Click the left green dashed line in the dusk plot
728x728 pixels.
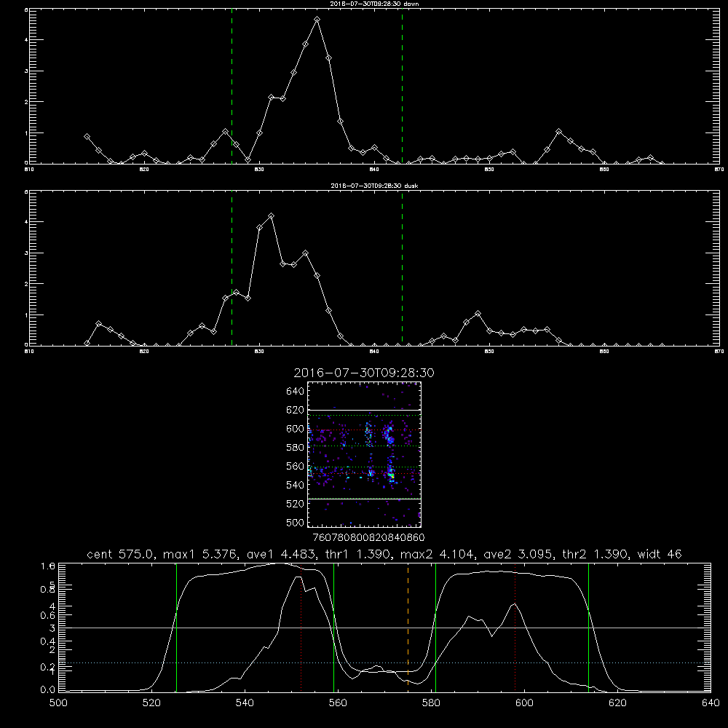tap(232, 269)
